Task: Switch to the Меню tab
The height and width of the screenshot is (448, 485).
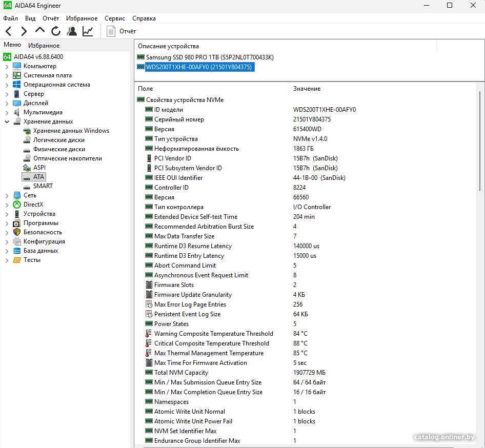Action: (x=12, y=45)
